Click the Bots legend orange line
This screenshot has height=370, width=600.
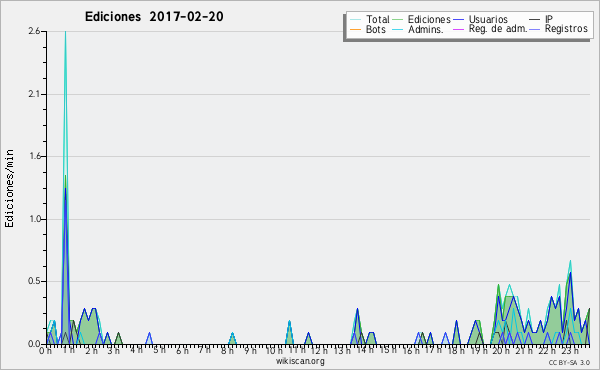pos(355,29)
